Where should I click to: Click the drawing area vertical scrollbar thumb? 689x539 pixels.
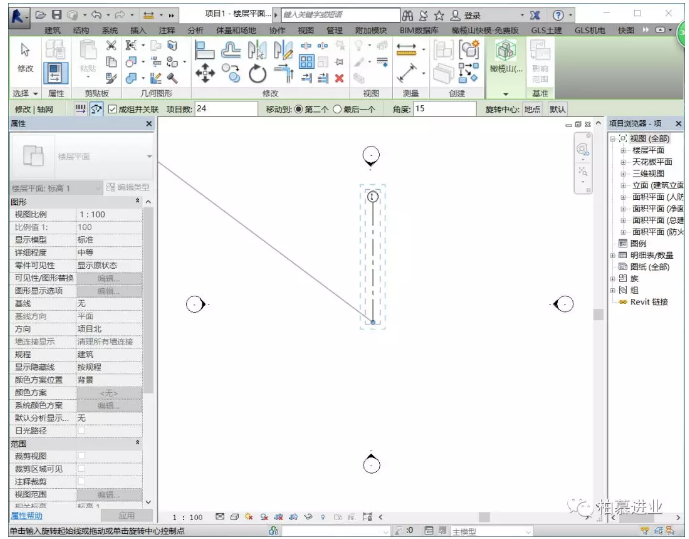(x=598, y=314)
